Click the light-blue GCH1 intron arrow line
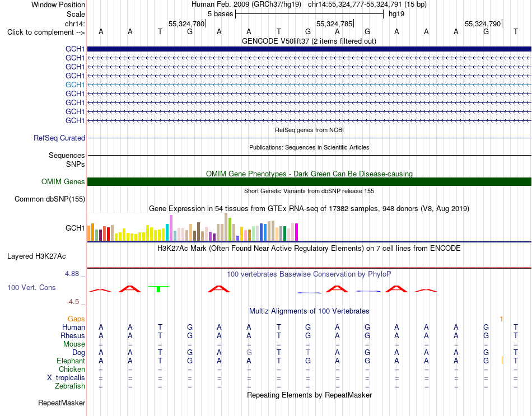The image size is (532, 416). tap(309, 85)
